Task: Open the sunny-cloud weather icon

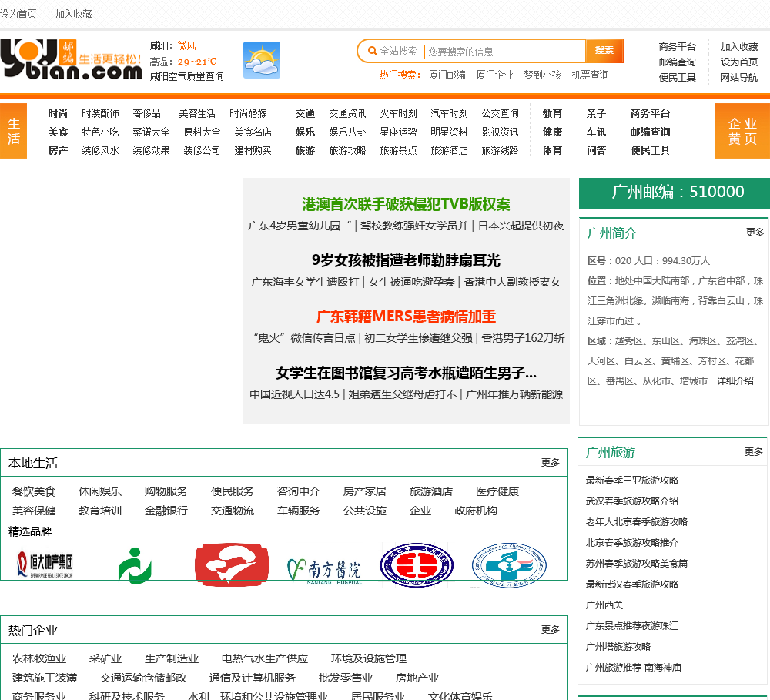Action: pos(262,60)
